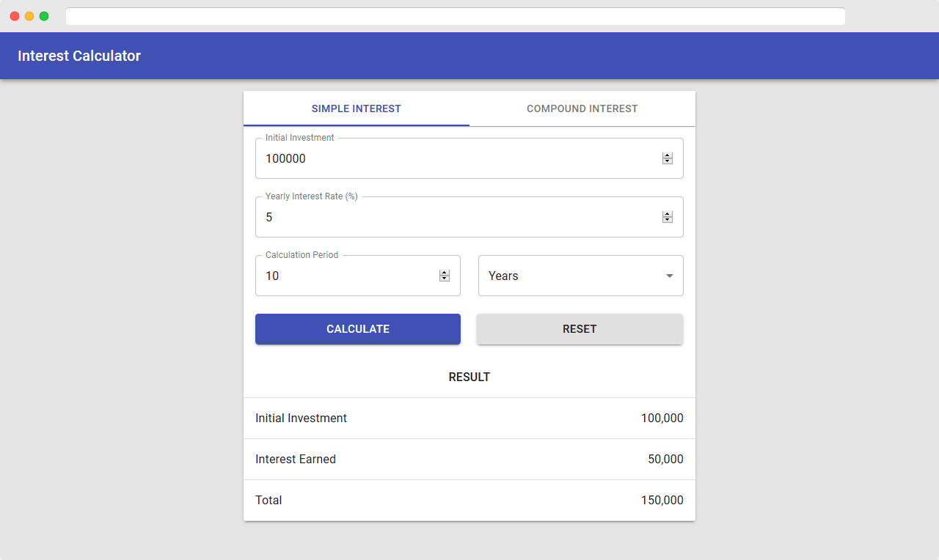Click the dropdown arrow beside Years
Screen dimensions: 939x560
tap(669, 276)
